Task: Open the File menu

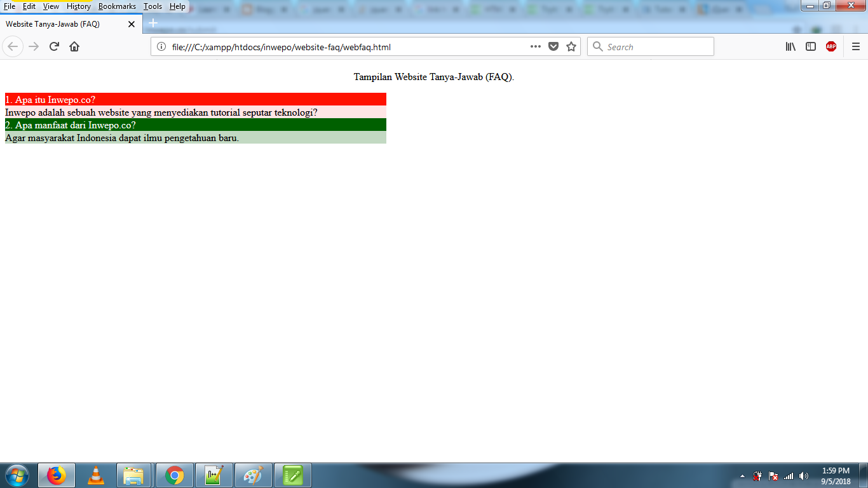Action: coord(10,6)
